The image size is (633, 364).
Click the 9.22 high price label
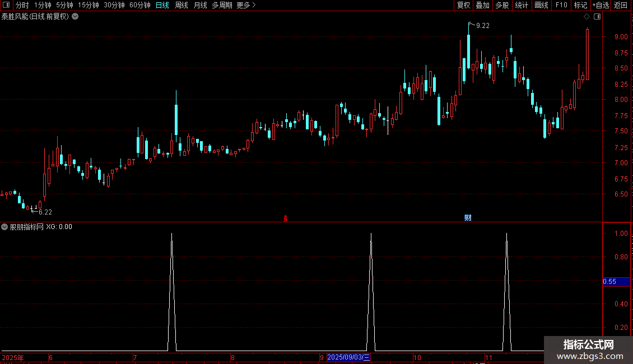tap(483, 25)
